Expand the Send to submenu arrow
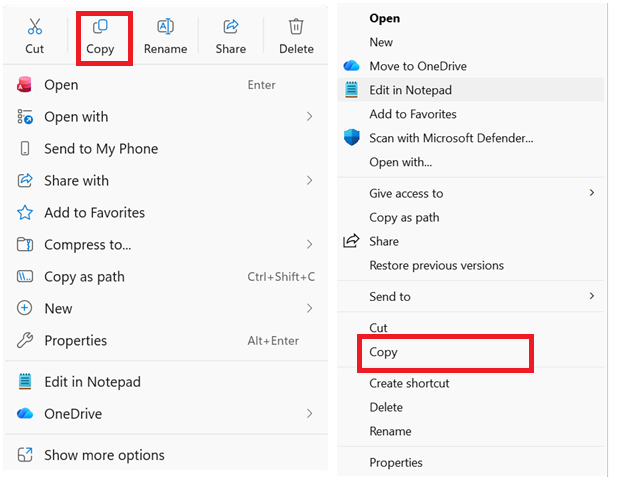The height and width of the screenshot is (483, 629). click(592, 296)
